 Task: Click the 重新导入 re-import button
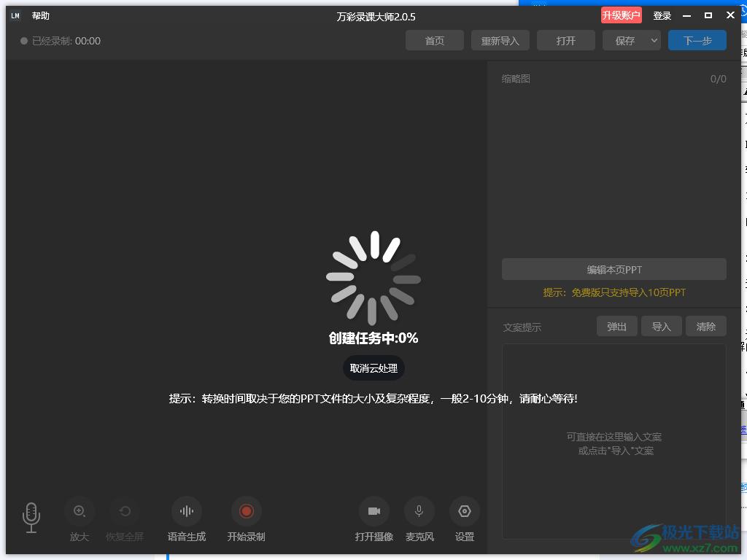coord(500,41)
